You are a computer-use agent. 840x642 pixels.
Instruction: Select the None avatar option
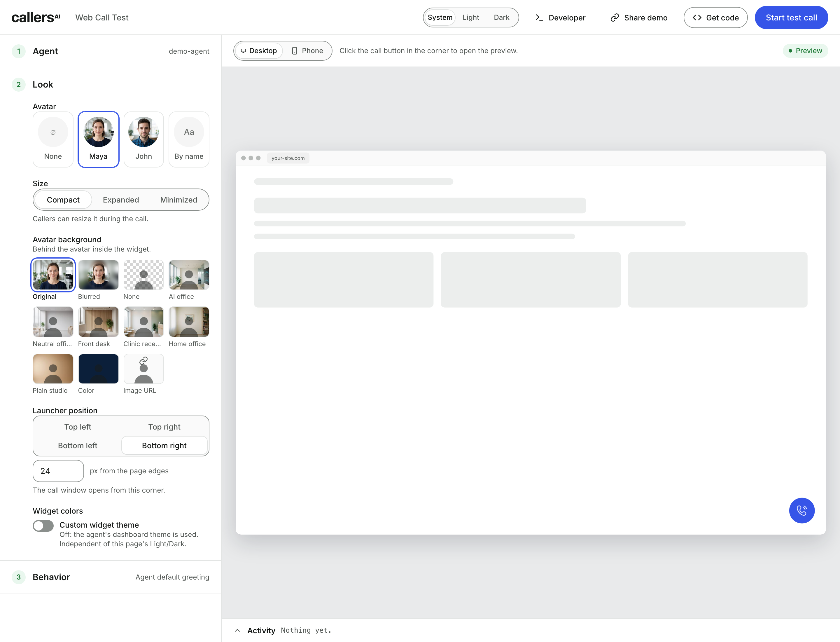pyautogui.click(x=53, y=139)
